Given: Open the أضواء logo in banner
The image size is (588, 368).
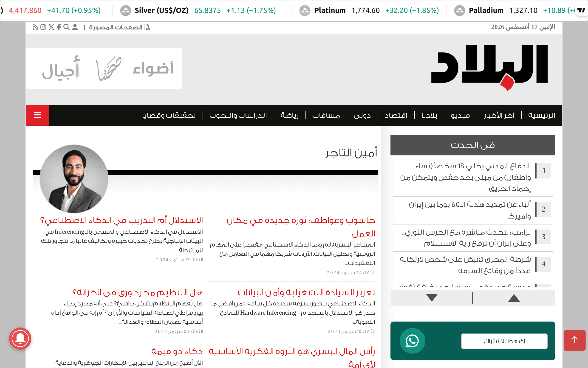Looking at the screenshot, I should [x=153, y=68].
